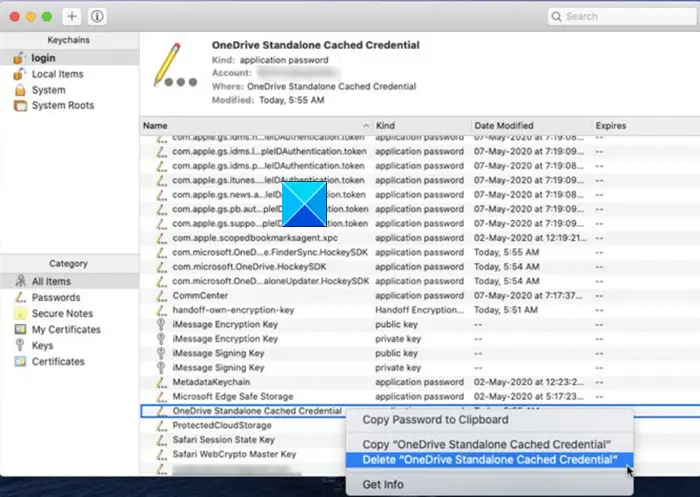Choose Get Info from context menu
700x497 pixels.
(489, 484)
